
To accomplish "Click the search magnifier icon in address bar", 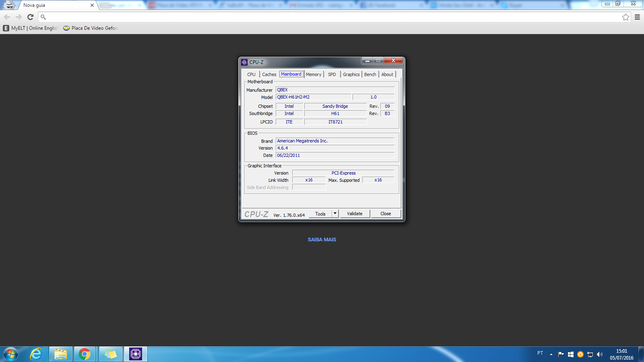I will [43, 17].
